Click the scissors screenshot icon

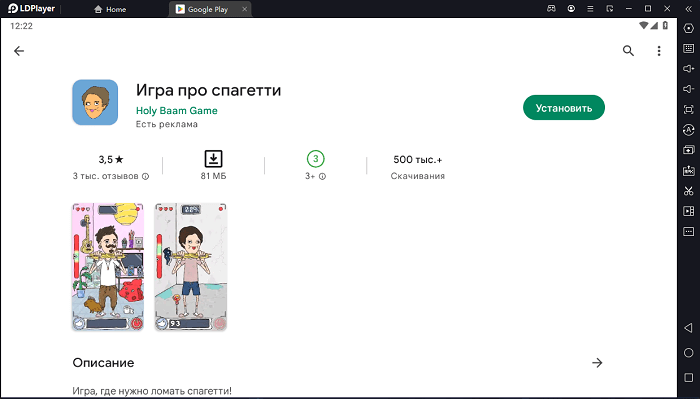(688, 191)
